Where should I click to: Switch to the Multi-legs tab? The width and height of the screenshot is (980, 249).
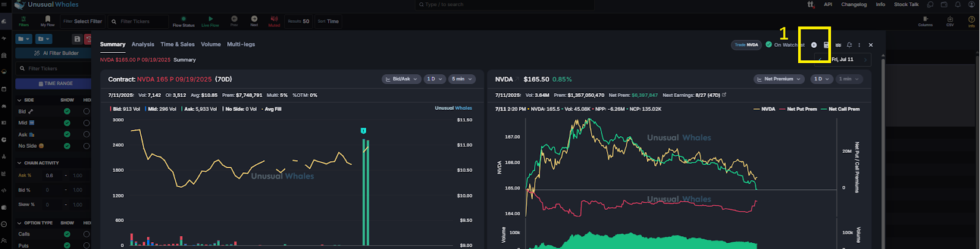pos(241,44)
